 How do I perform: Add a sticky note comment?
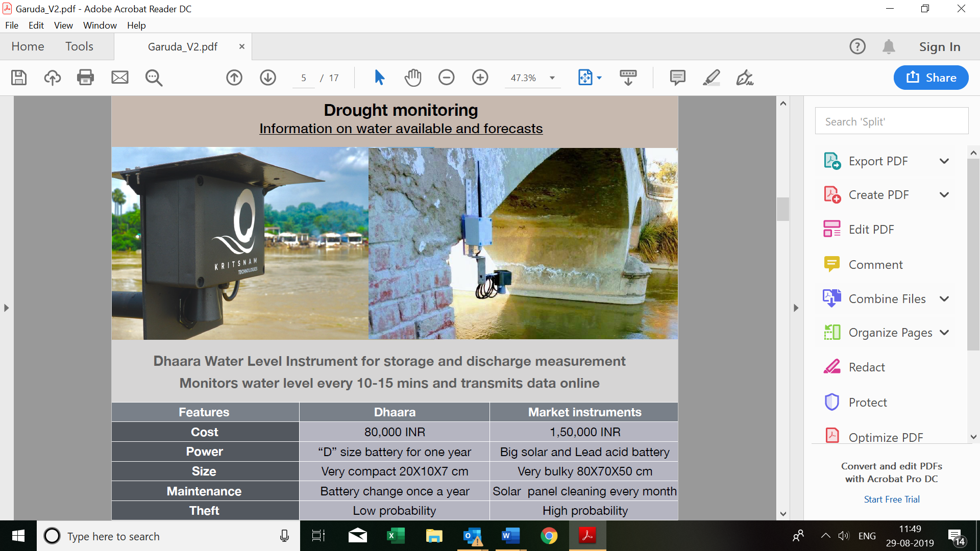click(677, 78)
